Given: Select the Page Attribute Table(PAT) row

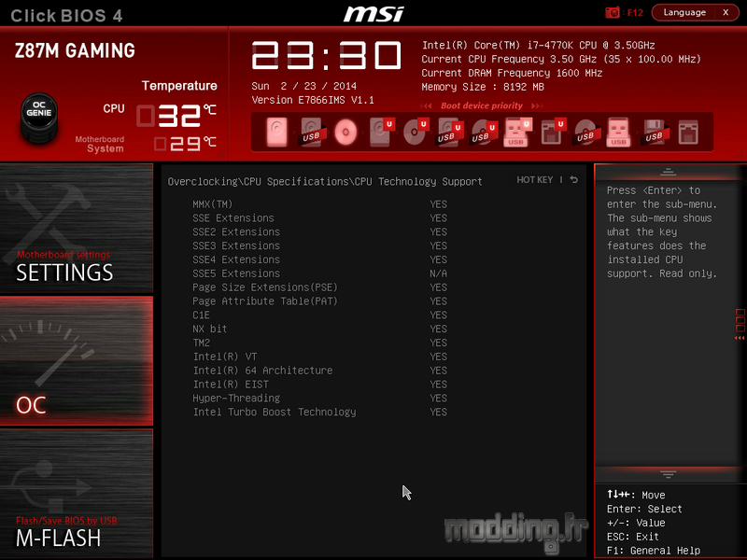Looking at the screenshot, I should (319, 301).
